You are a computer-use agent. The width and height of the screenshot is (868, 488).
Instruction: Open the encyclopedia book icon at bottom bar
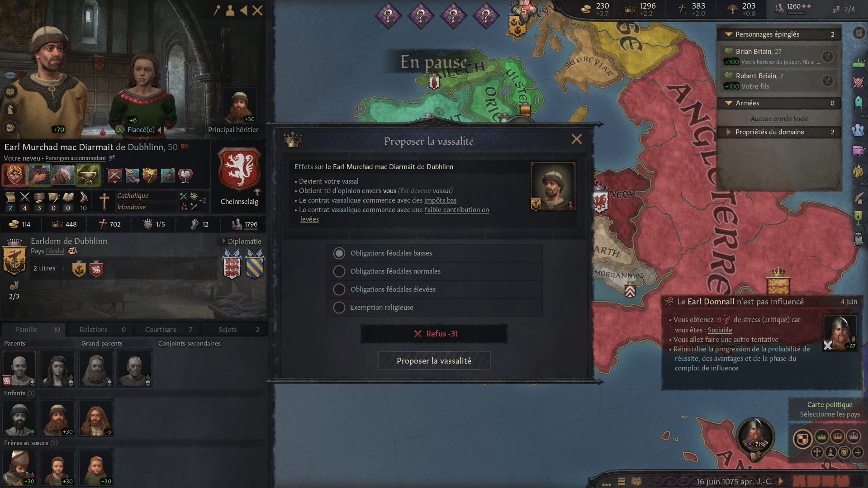click(636, 481)
